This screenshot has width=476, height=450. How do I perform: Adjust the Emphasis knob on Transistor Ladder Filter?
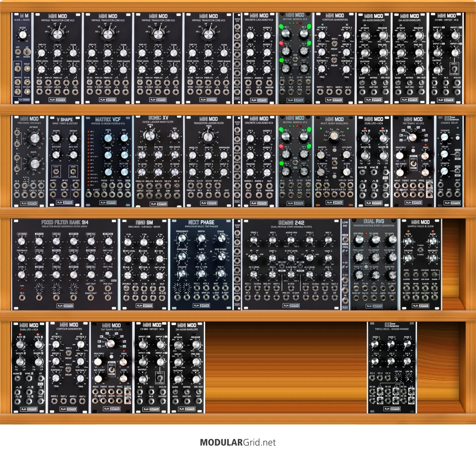[x=224, y=155]
